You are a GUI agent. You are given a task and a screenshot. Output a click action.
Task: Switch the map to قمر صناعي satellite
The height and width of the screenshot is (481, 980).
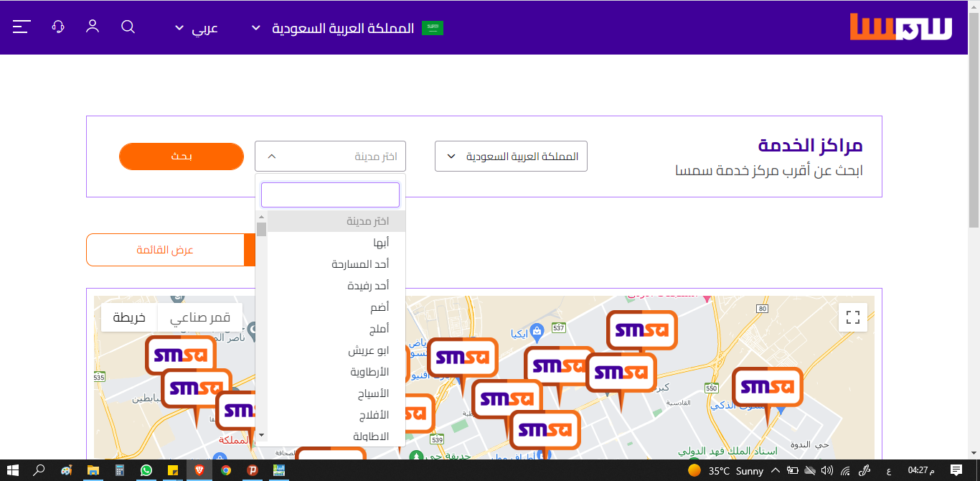[x=200, y=317]
